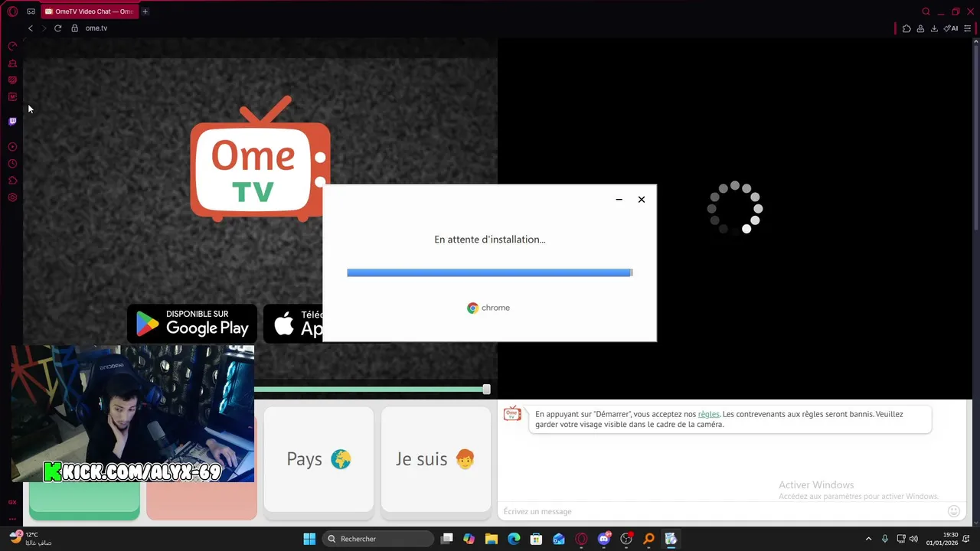Open Discord from taskbar
Screen dimensions: 980x551
pos(604,539)
